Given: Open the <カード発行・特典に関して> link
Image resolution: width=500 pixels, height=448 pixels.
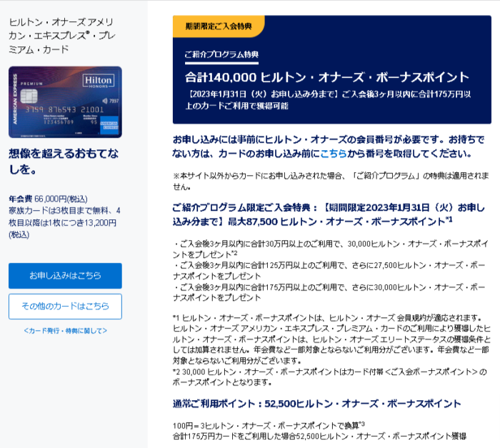Looking at the screenshot, I should tap(66, 331).
